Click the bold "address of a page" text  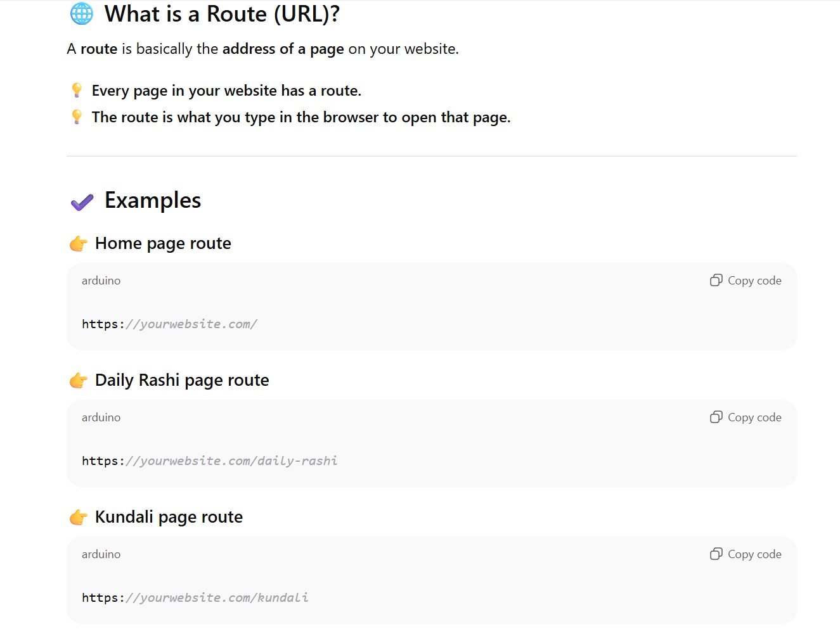click(283, 49)
